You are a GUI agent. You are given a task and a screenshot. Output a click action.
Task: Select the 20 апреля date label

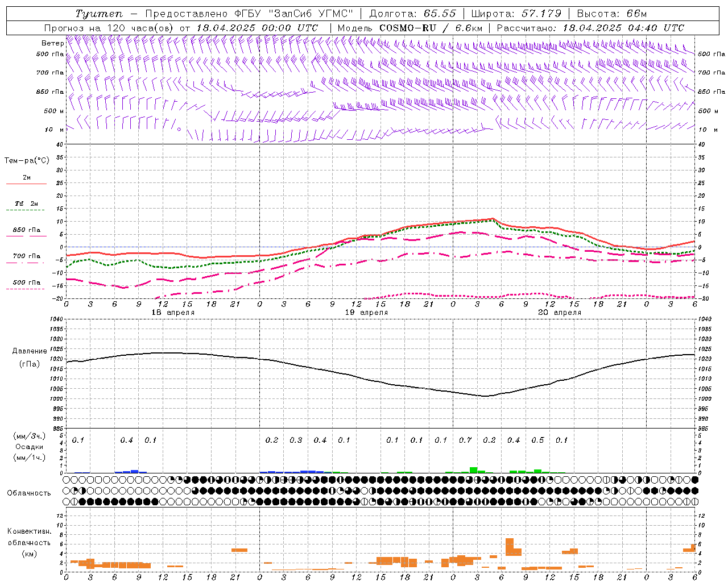point(560,313)
